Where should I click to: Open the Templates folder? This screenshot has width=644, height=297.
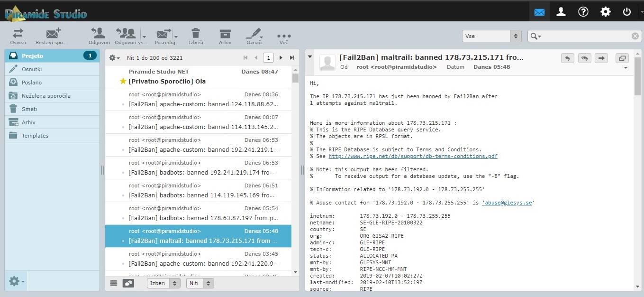(52, 136)
